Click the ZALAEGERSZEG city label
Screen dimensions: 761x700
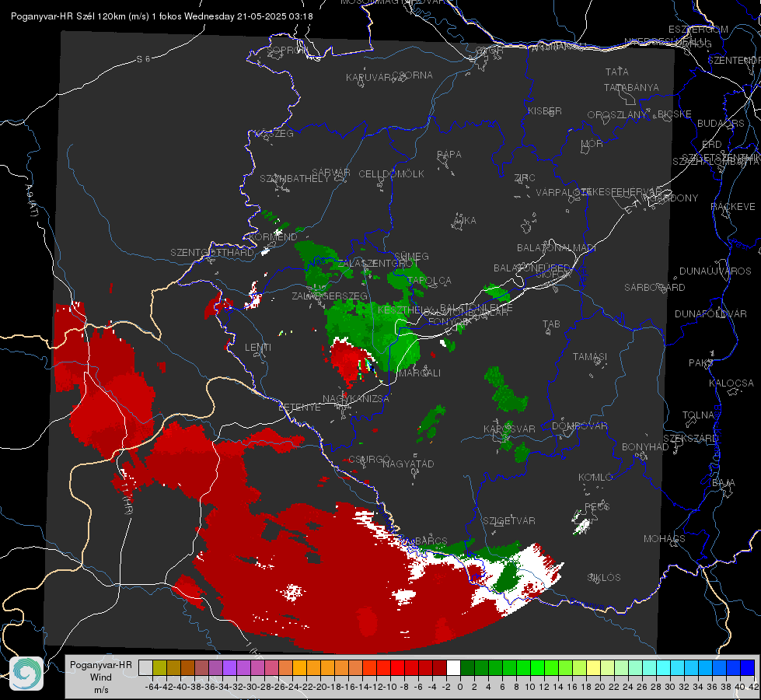pyautogui.click(x=330, y=296)
